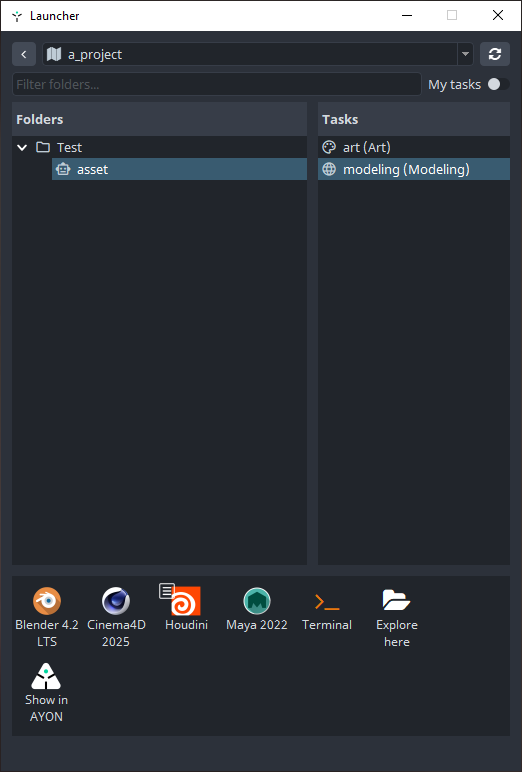Viewport: 522px width, 772px height.
Task: Click the Folders column header
Action: click(x=160, y=119)
